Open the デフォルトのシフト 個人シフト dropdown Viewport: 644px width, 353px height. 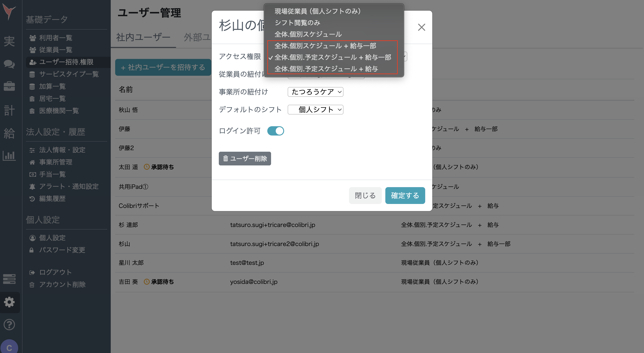(315, 109)
